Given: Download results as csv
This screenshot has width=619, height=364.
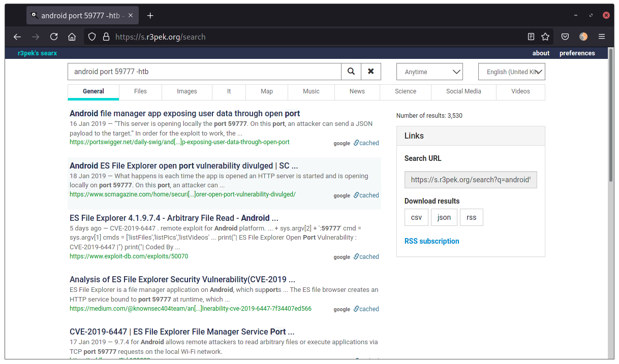Looking at the screenshot, I should (x=416, y=217).
